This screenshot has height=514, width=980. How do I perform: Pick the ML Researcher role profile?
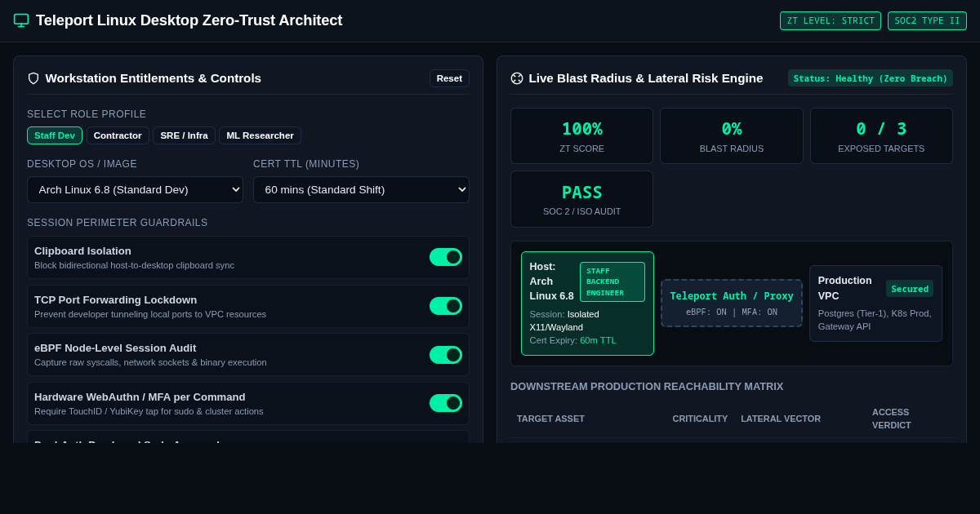coord(260,135)
